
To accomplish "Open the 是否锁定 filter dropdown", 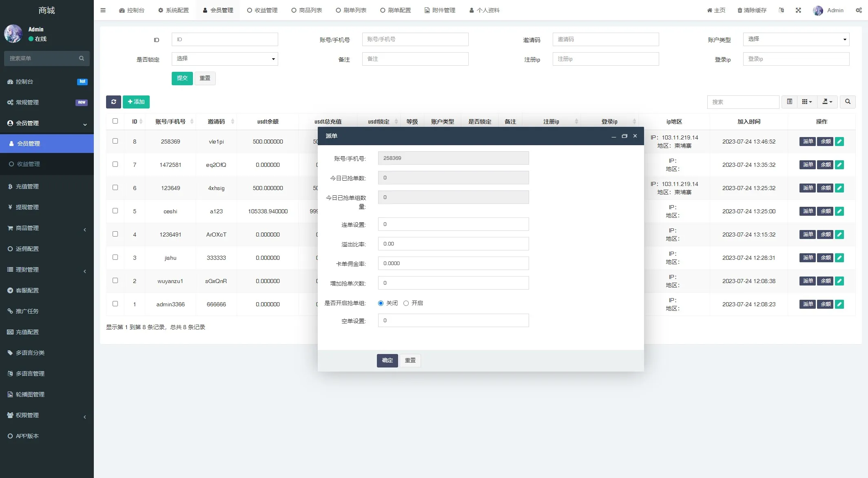I will point(224,59).
